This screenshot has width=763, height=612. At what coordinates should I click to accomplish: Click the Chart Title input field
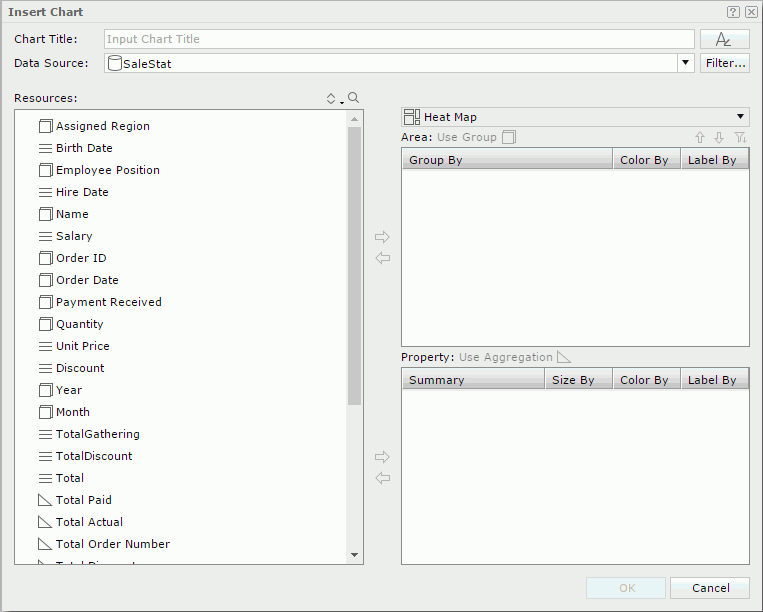[399, 39]
